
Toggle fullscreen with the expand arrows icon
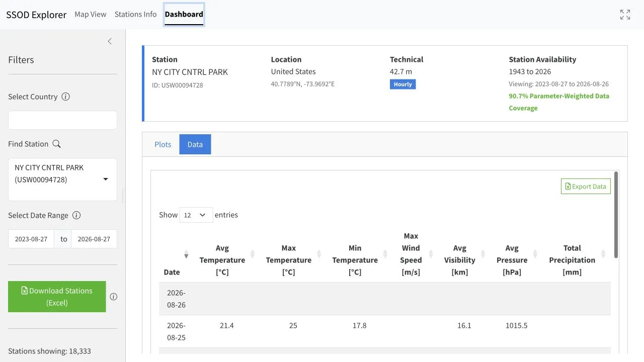pos(625,15)
